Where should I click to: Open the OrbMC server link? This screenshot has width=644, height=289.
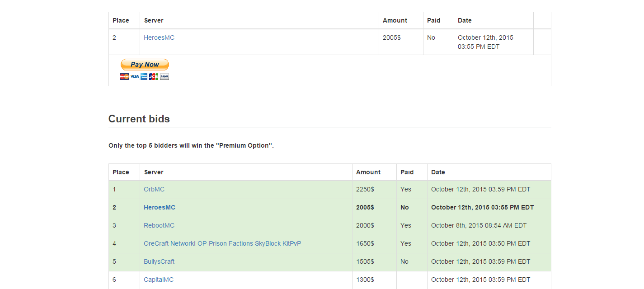pos(154,189)
